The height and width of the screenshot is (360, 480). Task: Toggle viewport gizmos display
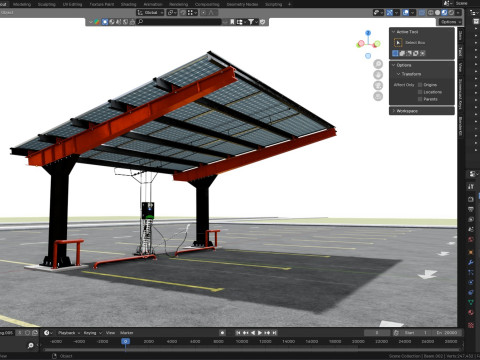[389, 13]
